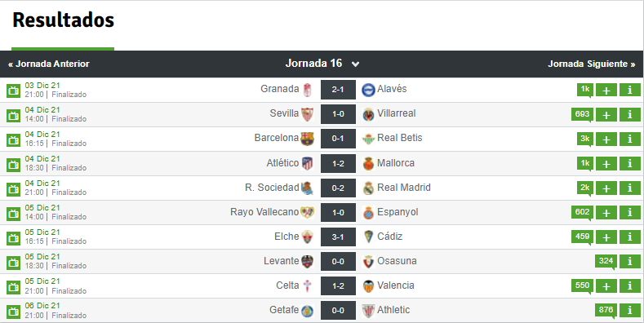The height and width of the screenshot is (323, 644).
Task: Click the Atlético club badge
Action: click(x=307, y=163)
